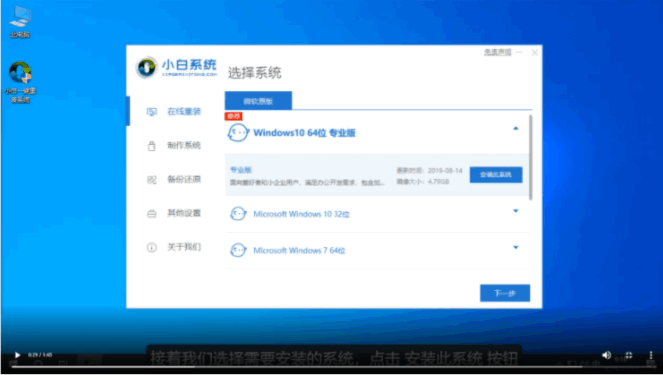Screen dimensions: 663x375
Task: Click the 专业版 edition label
Action: [x=241, y=170]
